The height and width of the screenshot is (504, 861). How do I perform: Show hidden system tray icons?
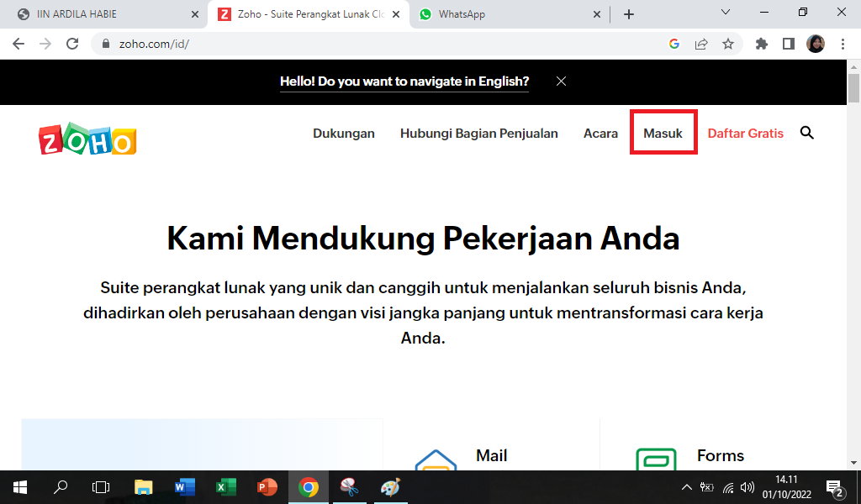tap(686, 487)
